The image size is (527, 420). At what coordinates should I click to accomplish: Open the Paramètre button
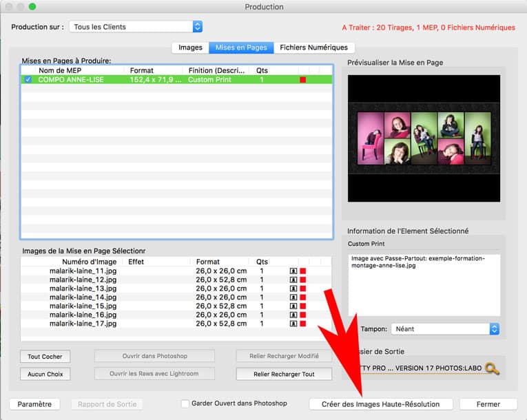[34, 404]
